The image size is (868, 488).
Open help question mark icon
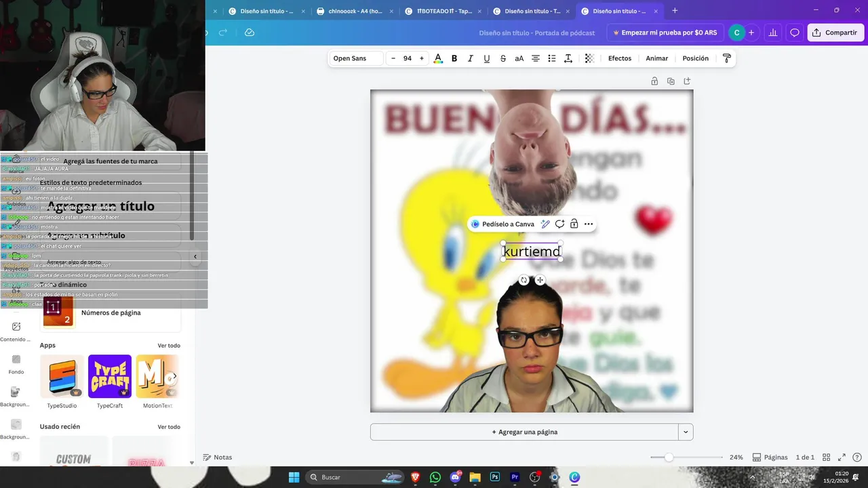(857, 457)
